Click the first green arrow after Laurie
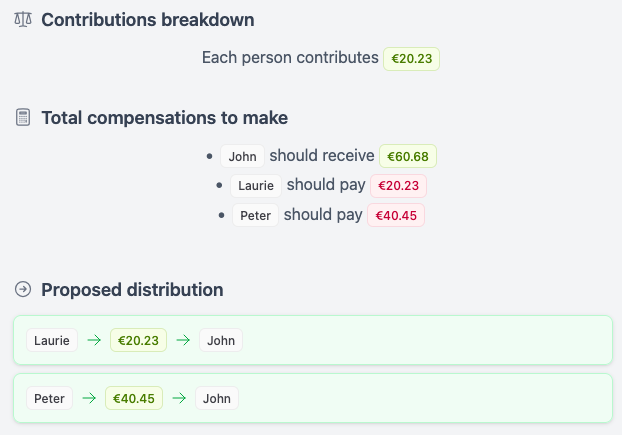This screenshot has width=622, height=435. 94,340
